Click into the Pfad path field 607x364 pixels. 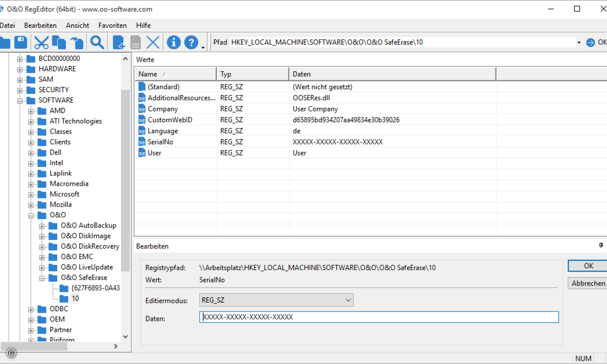click(x=402, y=42)
